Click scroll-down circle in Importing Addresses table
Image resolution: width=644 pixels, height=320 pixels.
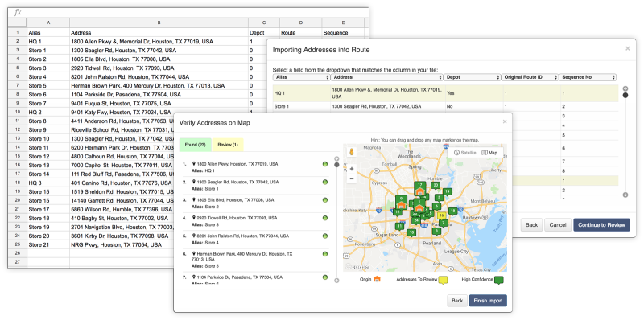pyautogui.click(x=625, y=195)
